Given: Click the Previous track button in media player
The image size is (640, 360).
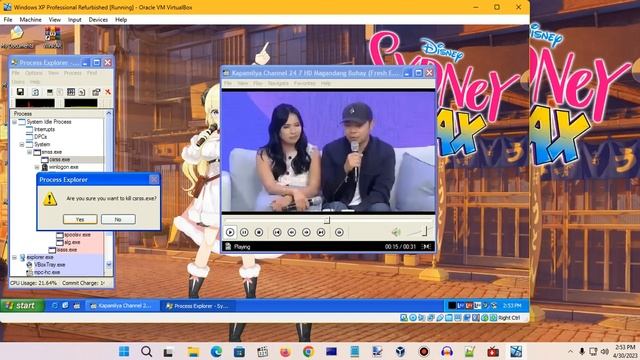Looking at the screenshot, I should click(x=277, y=232).
